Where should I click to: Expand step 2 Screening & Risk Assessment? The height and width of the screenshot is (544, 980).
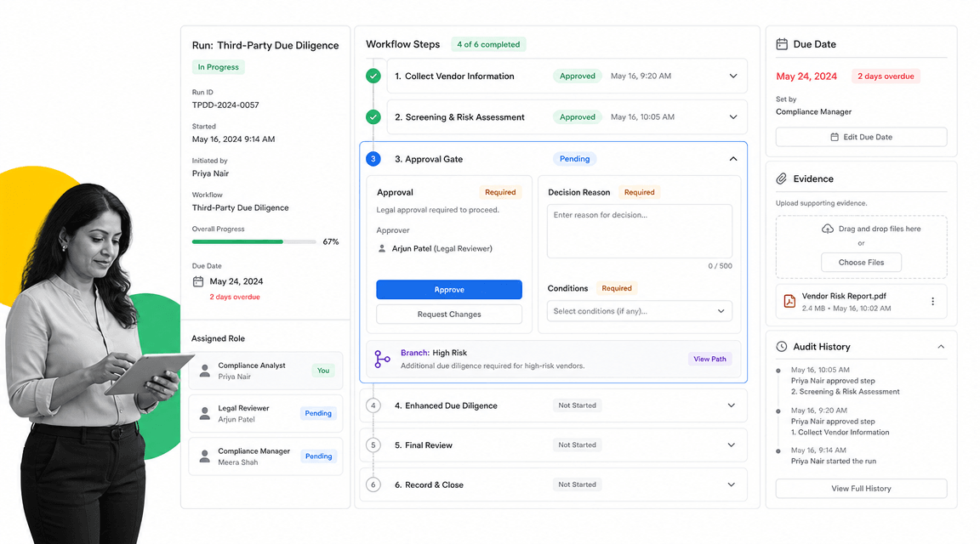pyautogui.click(x=733, y=116)
